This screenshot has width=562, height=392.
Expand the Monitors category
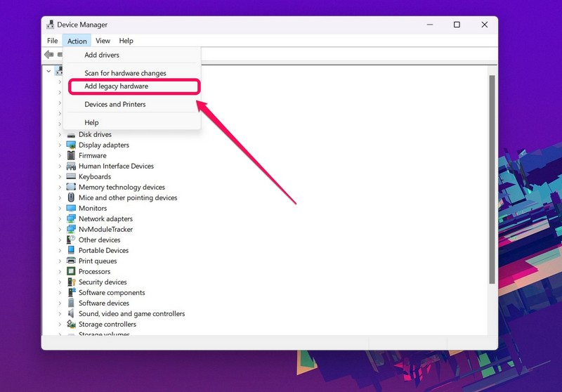(x=60, y=209)
